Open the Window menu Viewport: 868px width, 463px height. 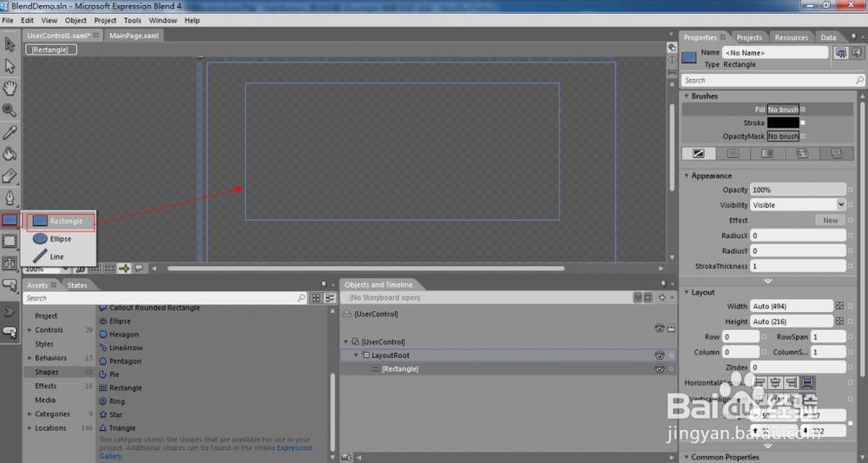163,21
